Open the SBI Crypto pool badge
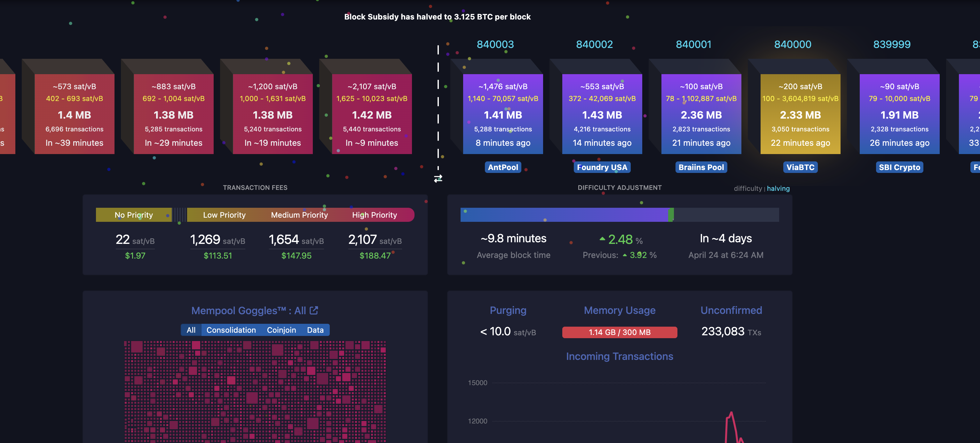 click(899, 167)
